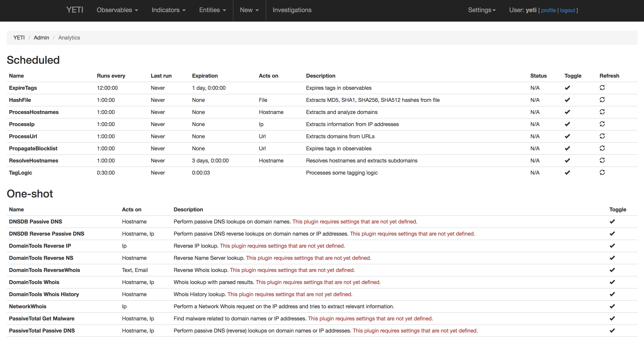Viewport: 644px width, 337px height.
Task: Refresh the ProcessUrl scheduled task
Action: point(602,136)
